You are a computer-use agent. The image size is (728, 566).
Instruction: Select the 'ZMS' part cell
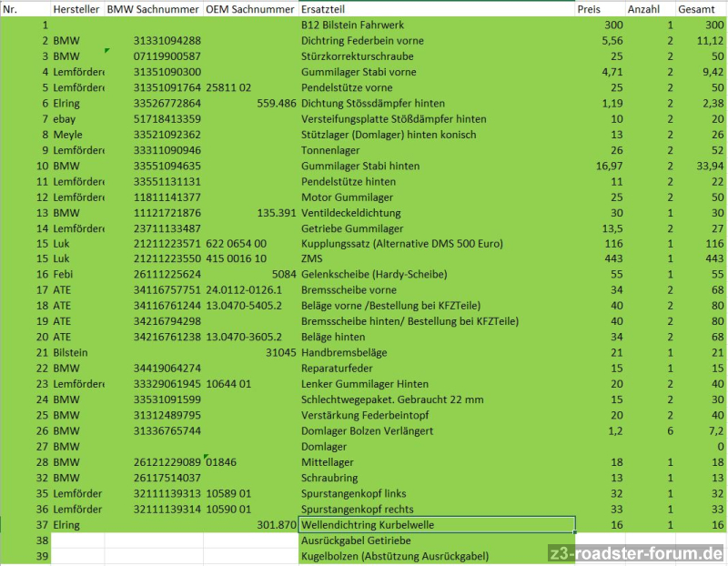tap(437, 258)
